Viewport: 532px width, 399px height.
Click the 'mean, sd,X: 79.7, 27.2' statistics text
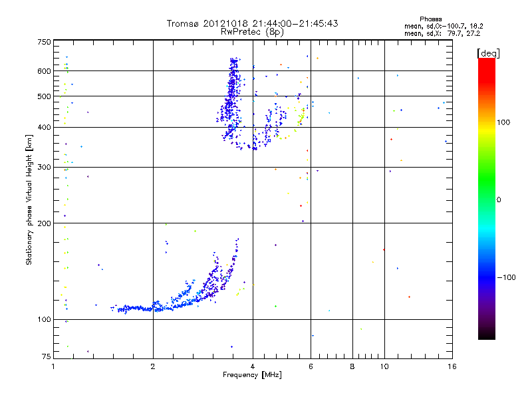point(442,33)
